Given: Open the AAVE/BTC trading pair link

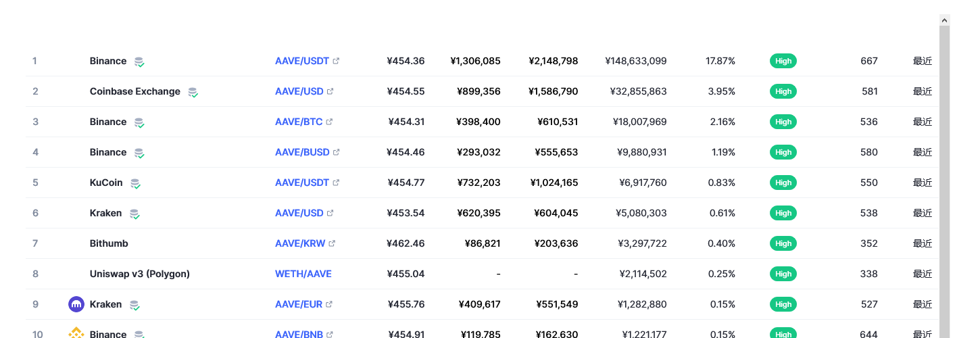Looking at the screenshot, I should pos(299,122).
